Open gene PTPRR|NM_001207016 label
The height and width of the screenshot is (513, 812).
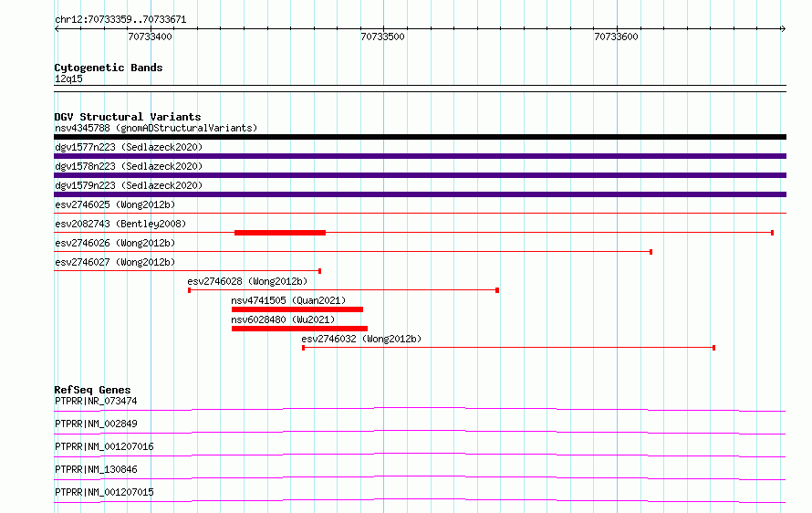[x=104, y=446]
